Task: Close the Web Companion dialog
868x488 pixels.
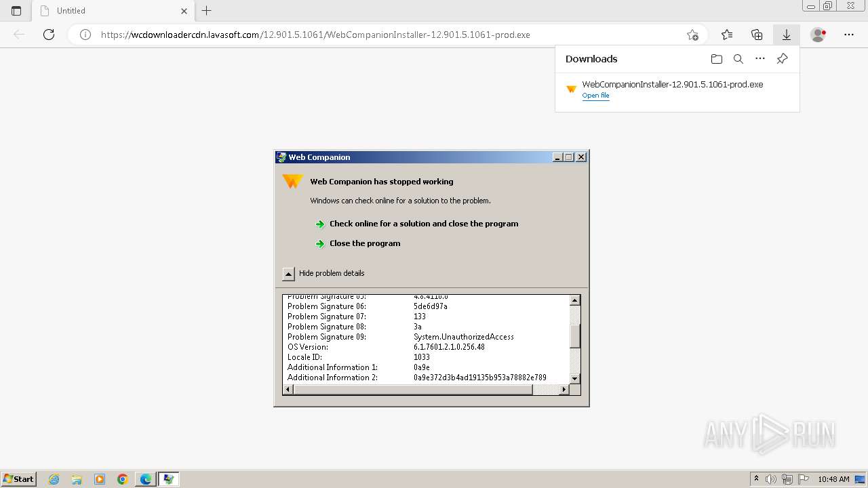Action: 581,157
